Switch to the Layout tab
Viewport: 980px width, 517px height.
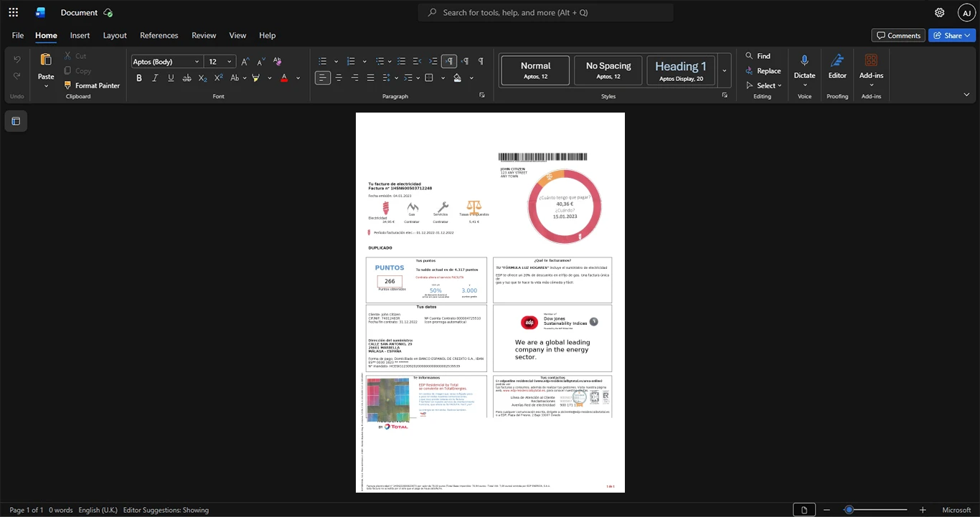tap(115, 35)
